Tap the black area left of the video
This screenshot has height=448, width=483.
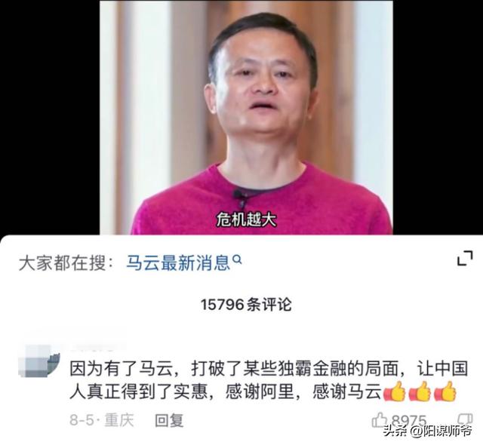tap(49, 117)
